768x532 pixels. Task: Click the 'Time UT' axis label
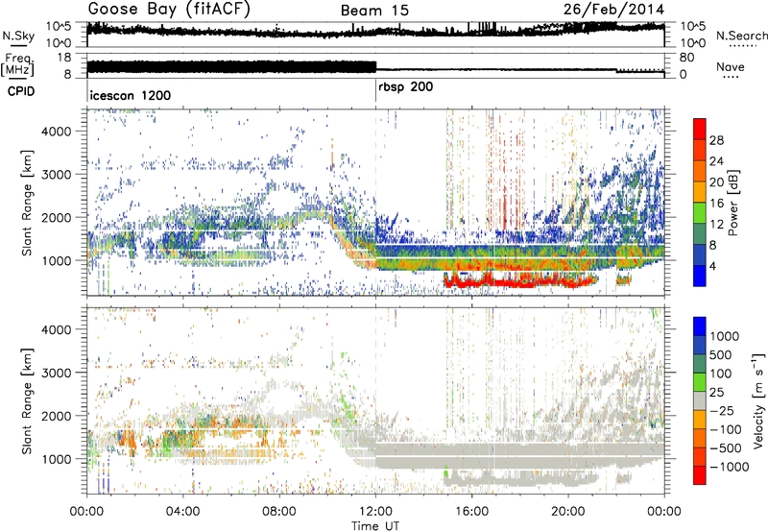click(x=375, y=526)
